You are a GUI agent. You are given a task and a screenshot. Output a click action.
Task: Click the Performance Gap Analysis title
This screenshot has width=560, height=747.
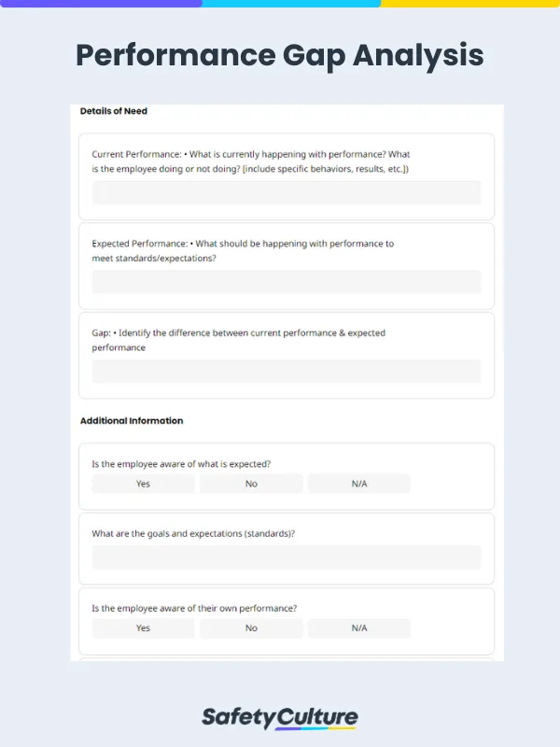pos(280,56)
